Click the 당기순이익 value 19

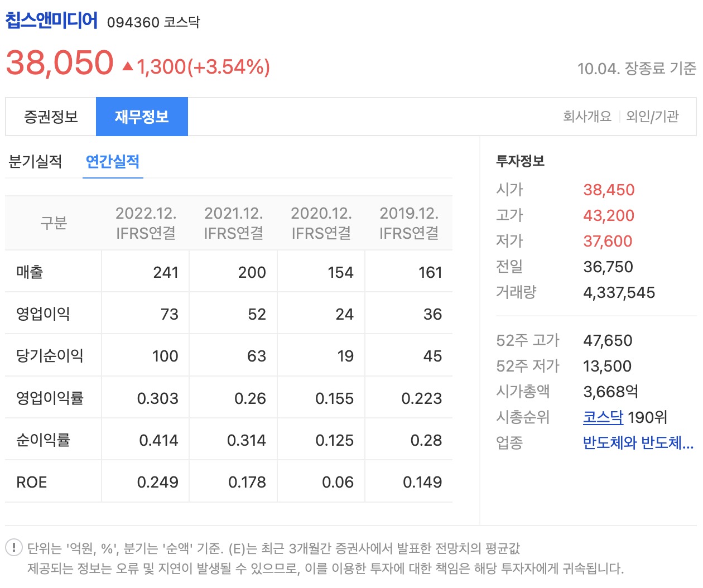(x=345, y=356)
